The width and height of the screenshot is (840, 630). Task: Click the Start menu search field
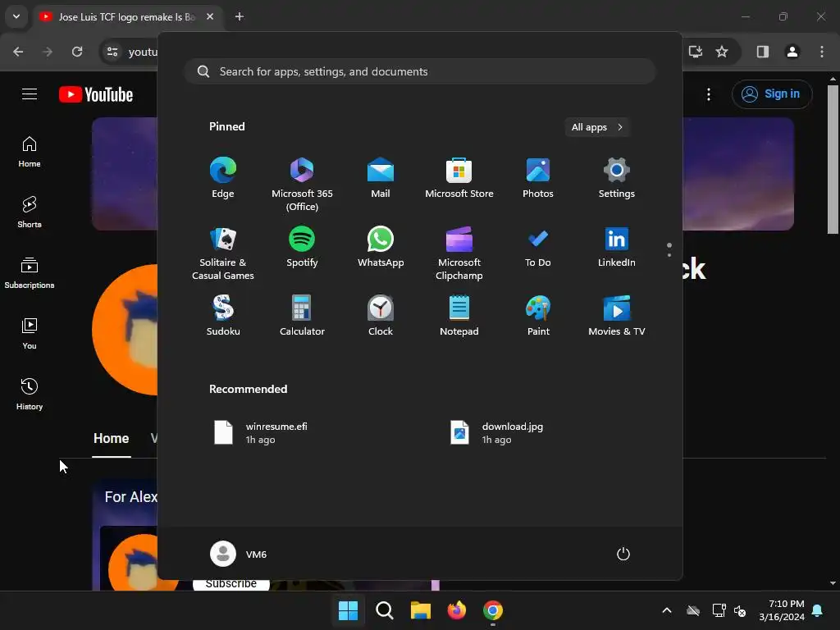pyautogui.click(x=420, y=71)
